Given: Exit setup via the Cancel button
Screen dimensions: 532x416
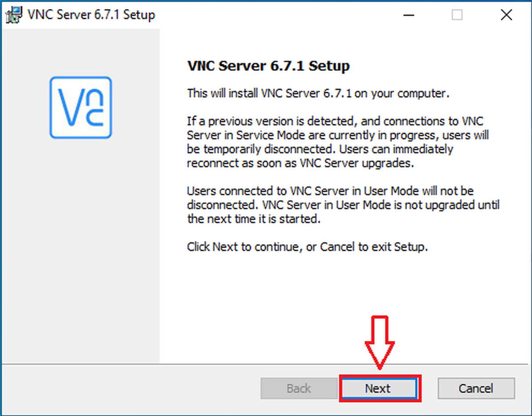Looking at the screenshot, I should [476, 388].
